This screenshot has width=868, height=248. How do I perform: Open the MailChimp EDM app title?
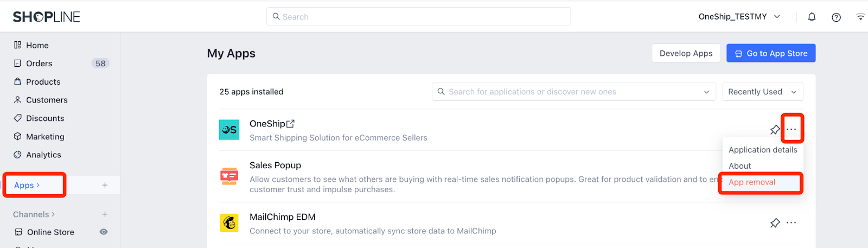282,217
